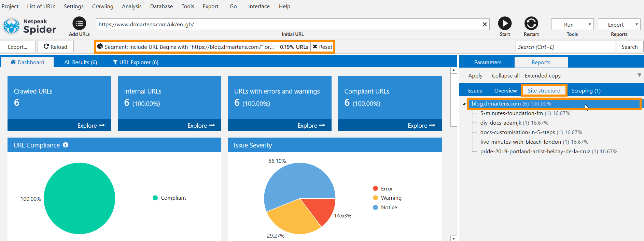Click the Search button
Viewport: 644px width, 241px height.
[x=629, y=47]
